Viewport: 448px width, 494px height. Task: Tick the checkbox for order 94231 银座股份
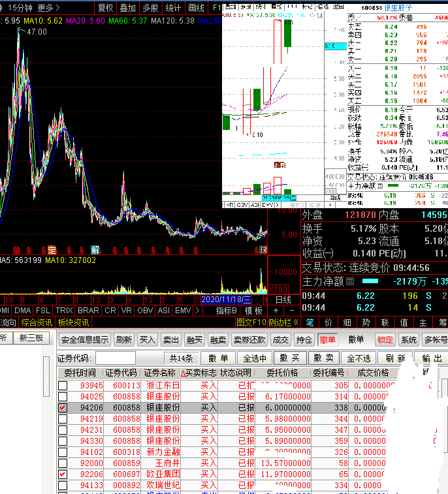63,430
